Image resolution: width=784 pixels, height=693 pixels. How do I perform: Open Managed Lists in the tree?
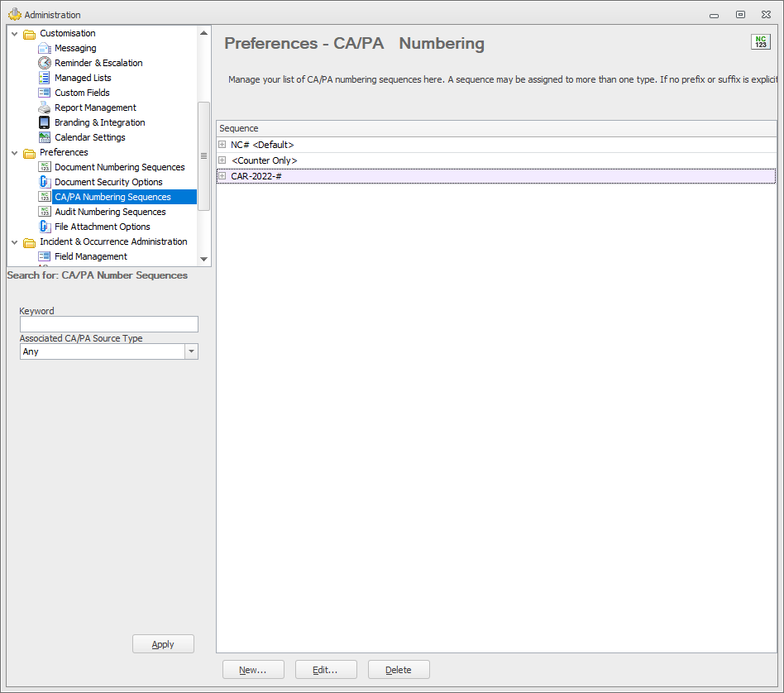(x=83, y=78)
